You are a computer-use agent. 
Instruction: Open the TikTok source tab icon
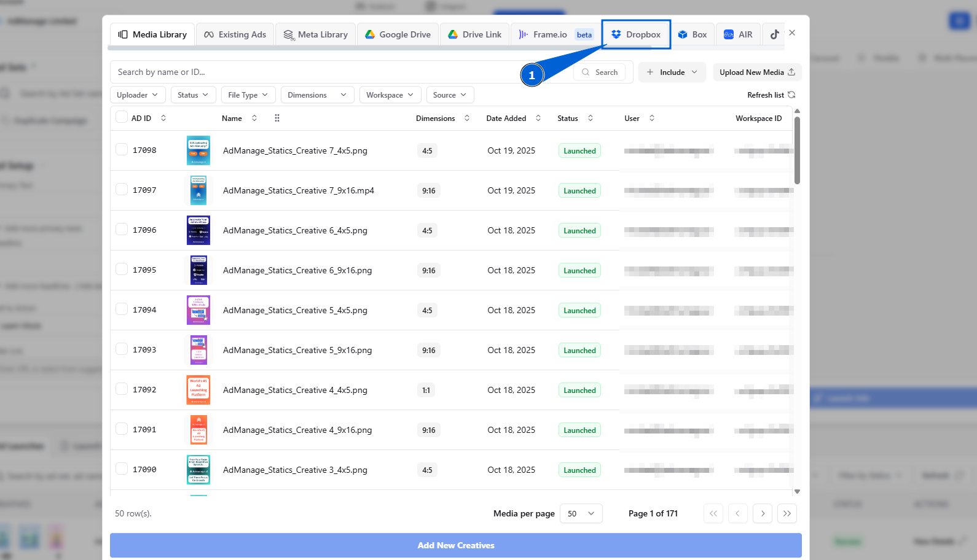tap(774, 34)
